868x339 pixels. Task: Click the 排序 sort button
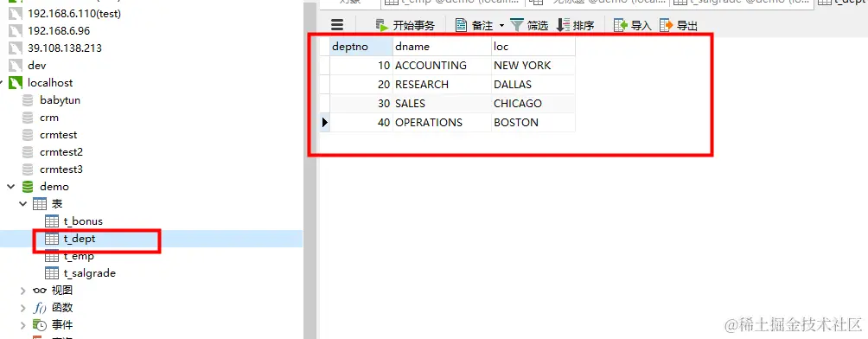pos(575,25)
